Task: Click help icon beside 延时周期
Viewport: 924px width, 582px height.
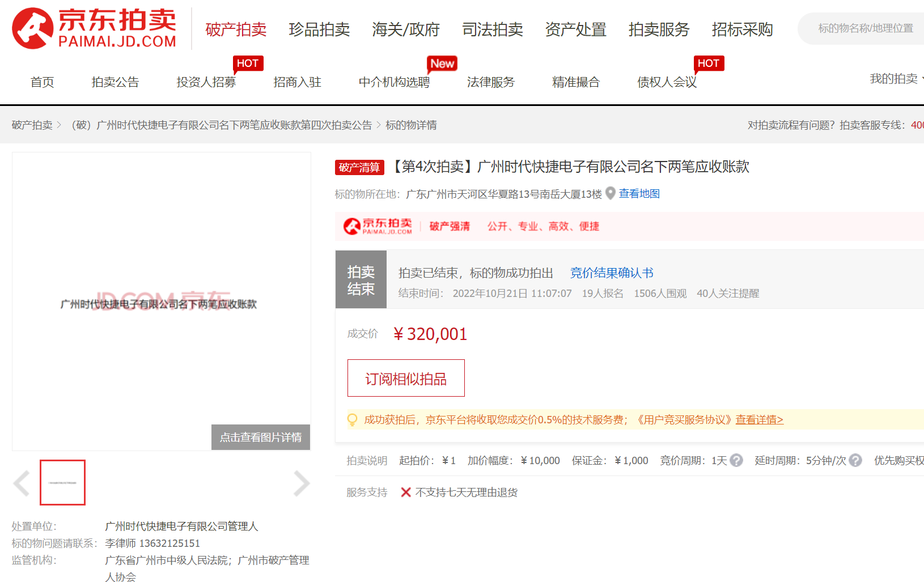Action: pos(855,460)
